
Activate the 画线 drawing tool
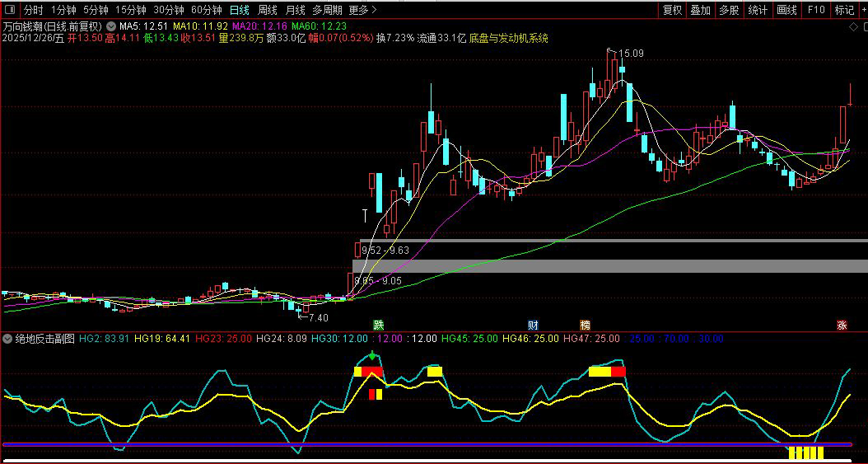(787, 11)
